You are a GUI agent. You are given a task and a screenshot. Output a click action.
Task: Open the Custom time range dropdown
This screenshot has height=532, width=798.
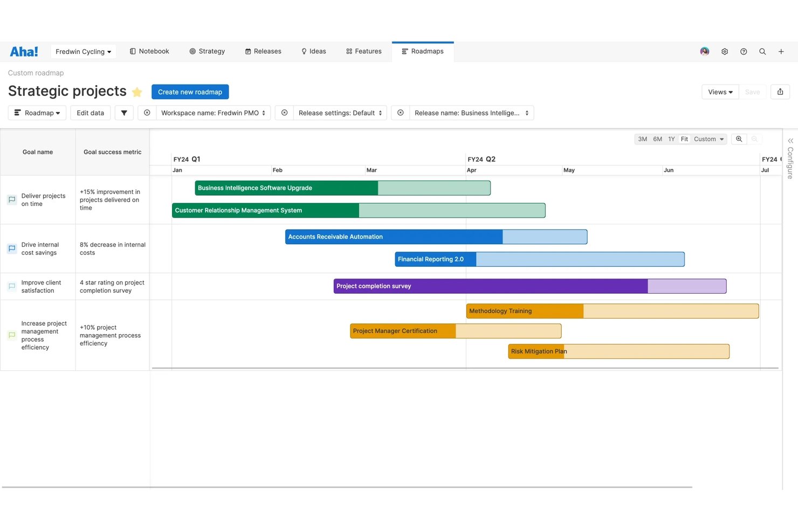tap(708, 139)
